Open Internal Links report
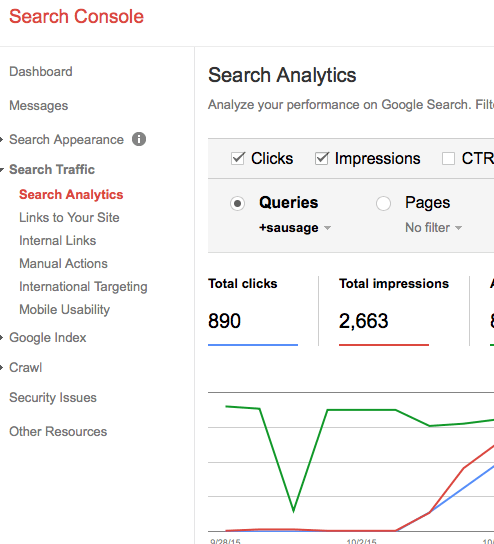The image size is (494, 544). pos(58,240)
